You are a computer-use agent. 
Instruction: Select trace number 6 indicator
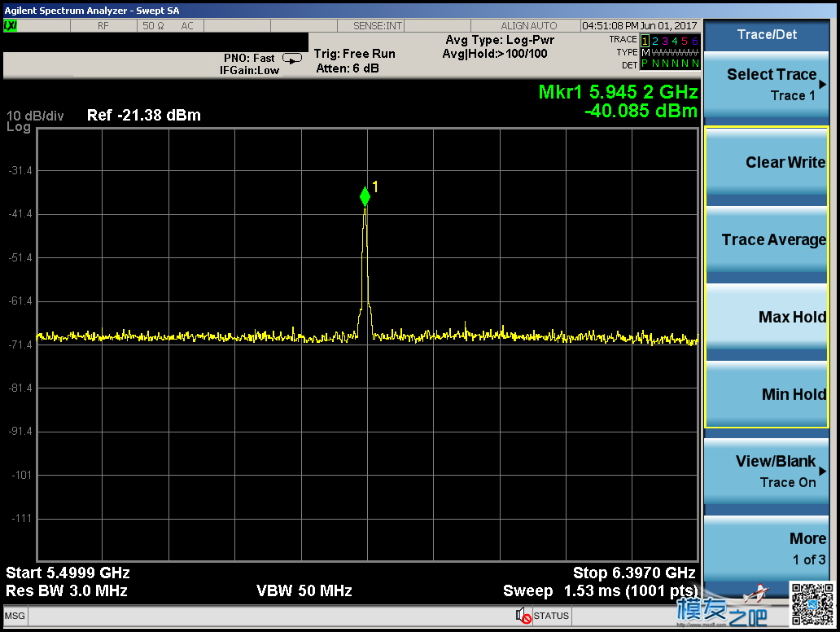click(x=695, y=41)
